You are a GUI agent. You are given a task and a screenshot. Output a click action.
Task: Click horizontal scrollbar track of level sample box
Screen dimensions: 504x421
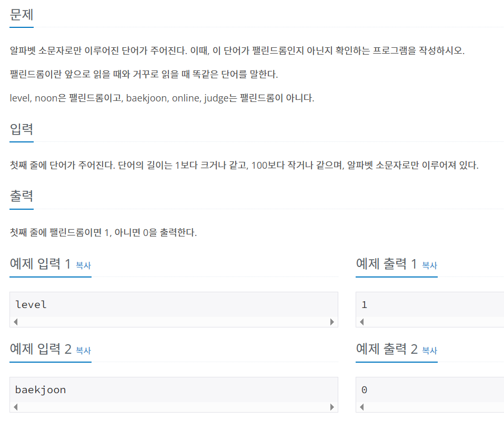point(174,322)
